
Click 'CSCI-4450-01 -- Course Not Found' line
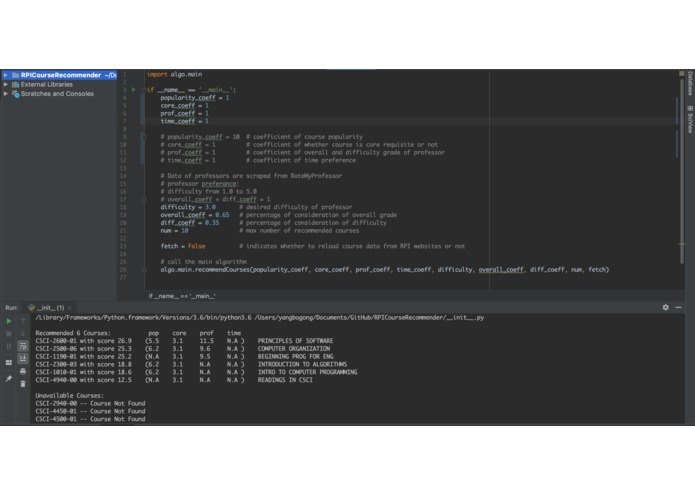(90, 411)
